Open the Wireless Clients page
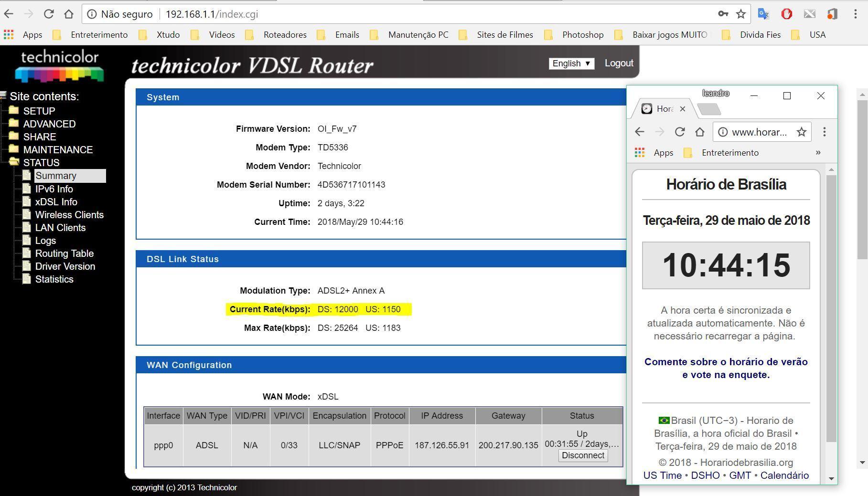This screenshot has width=868, height=496. tap(69, 215)
